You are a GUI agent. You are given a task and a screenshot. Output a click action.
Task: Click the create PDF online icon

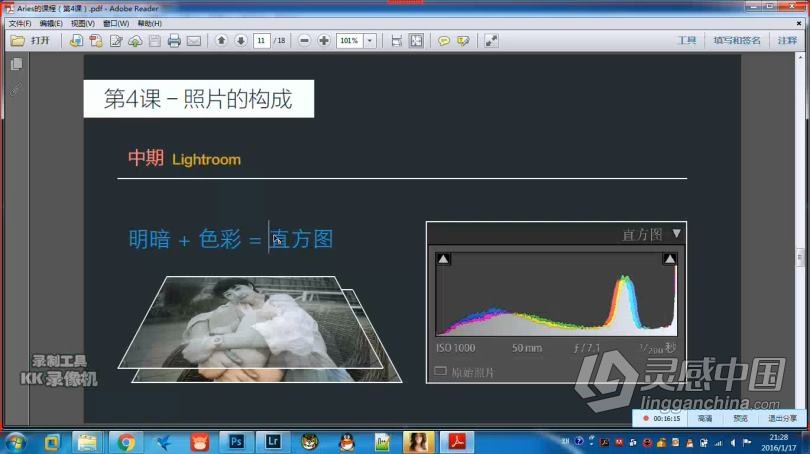pyautogui.click(x=76, y=40)
